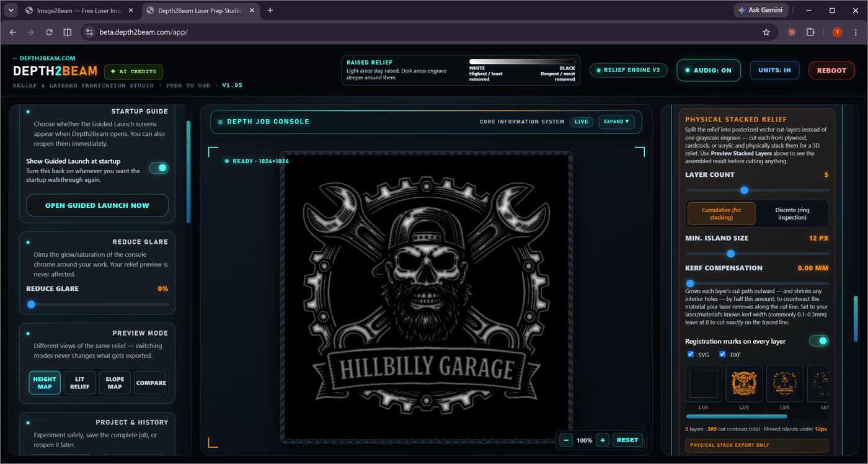Switch the UNITS: IN toggle

774,70
